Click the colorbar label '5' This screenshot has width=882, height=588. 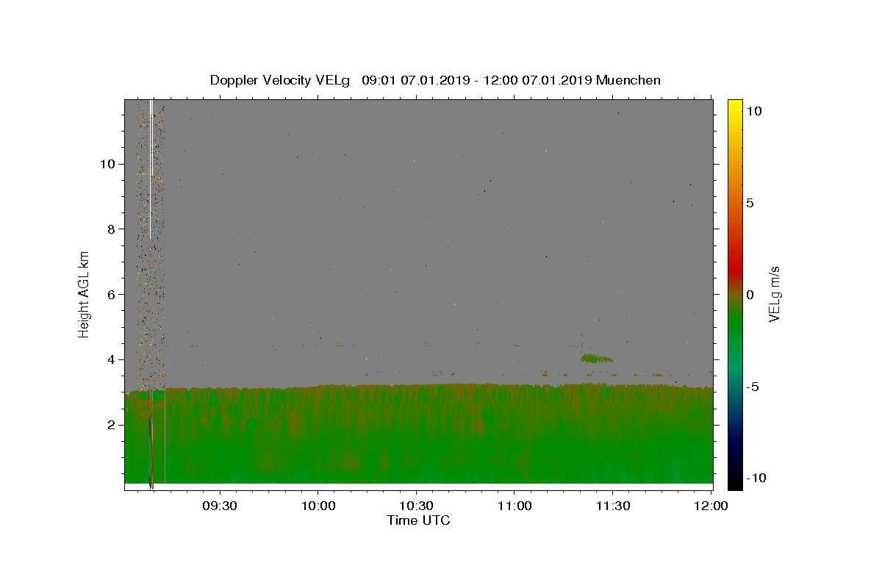point(750,203)
